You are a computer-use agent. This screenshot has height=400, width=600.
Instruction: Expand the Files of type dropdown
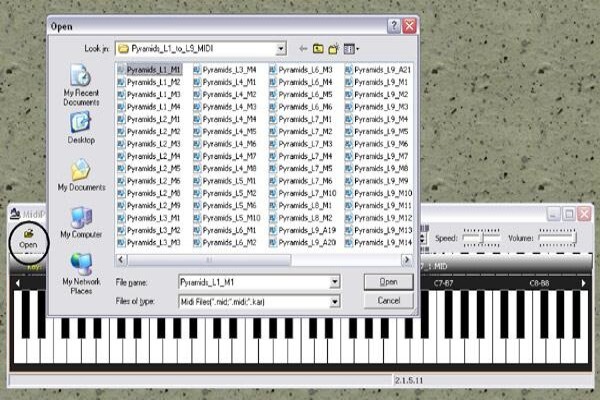pos(334,302)
